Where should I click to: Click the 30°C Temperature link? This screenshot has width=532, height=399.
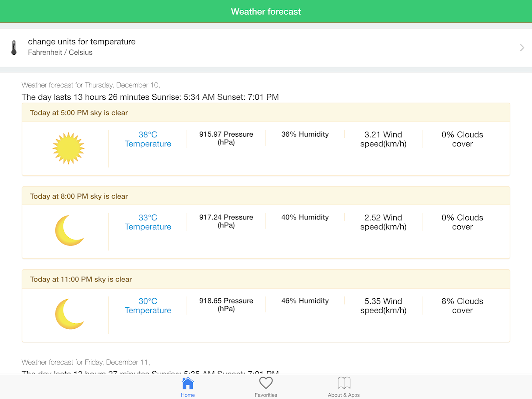[148, 306]
